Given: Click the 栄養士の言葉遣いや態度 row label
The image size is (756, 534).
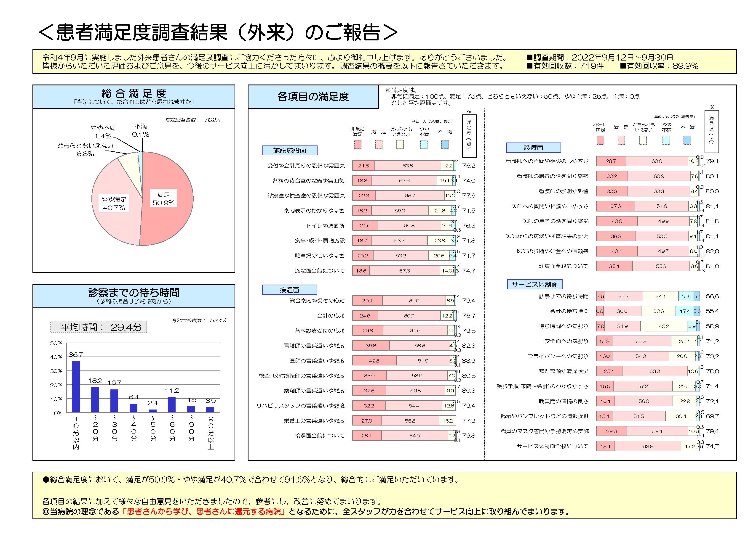Looking at the screenshot, I should coord(314,420).
